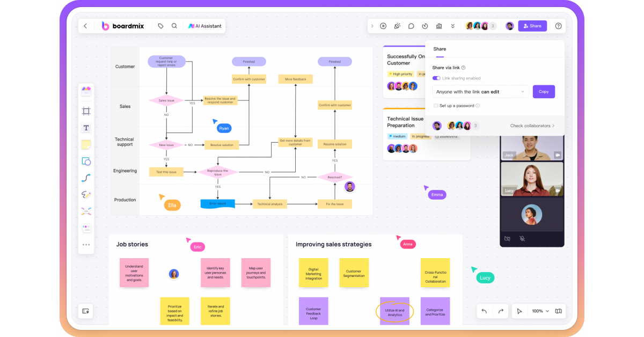
Task: Choose the Pen drawing tool
Action: click(86, 194)
